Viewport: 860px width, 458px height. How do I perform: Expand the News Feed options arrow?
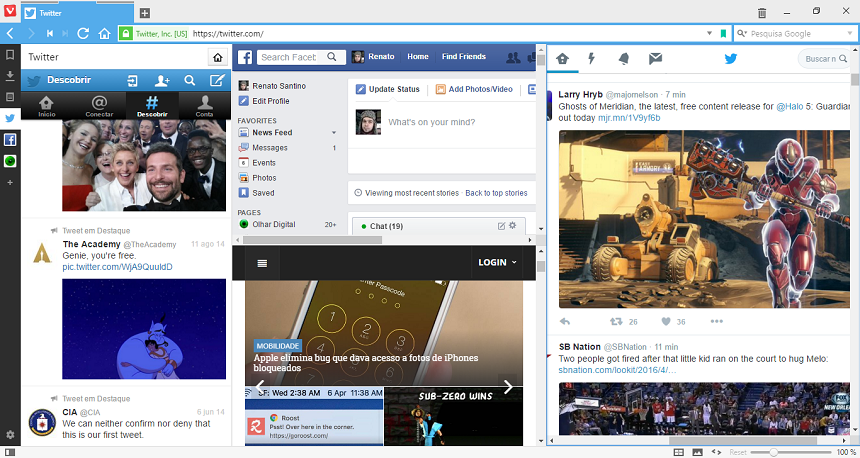coord(333,133)
